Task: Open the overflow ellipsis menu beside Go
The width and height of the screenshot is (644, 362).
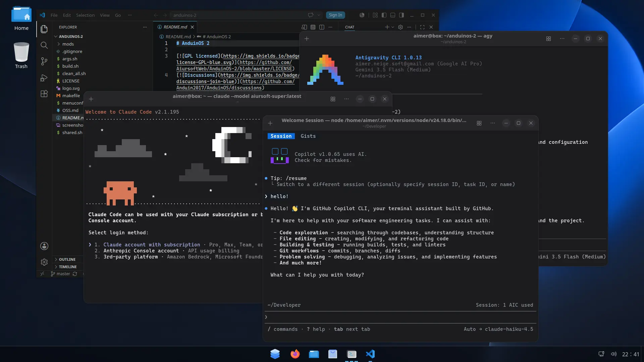Action: (x=130, y=15)
